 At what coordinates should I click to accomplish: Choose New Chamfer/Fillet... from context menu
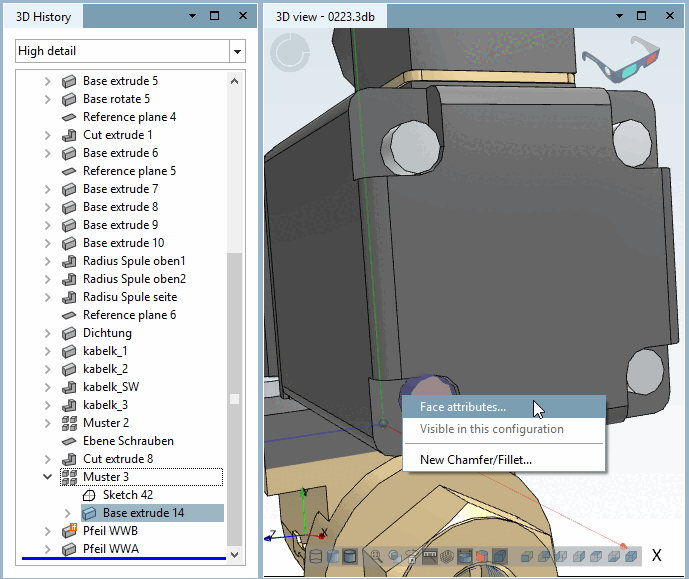(504, 460)
